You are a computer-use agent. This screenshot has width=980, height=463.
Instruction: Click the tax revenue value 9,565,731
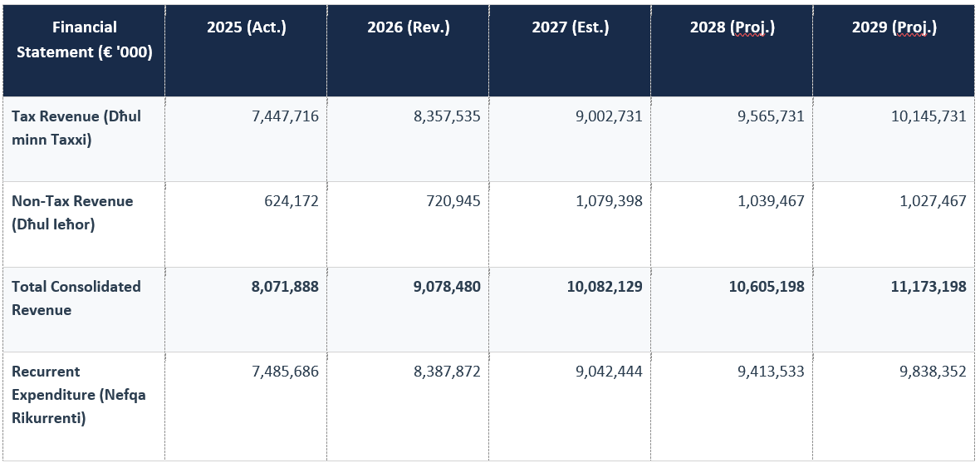click(x=771, y=116)
